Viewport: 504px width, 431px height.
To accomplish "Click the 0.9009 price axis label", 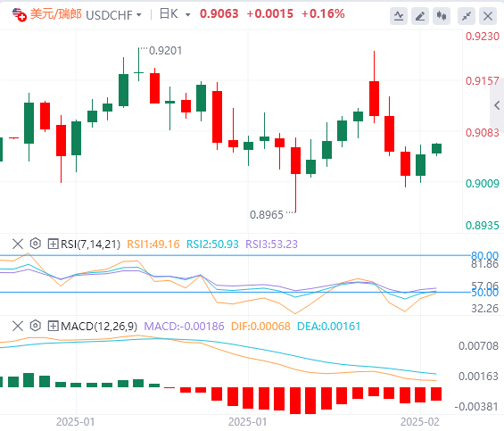I will coord(483,184).
